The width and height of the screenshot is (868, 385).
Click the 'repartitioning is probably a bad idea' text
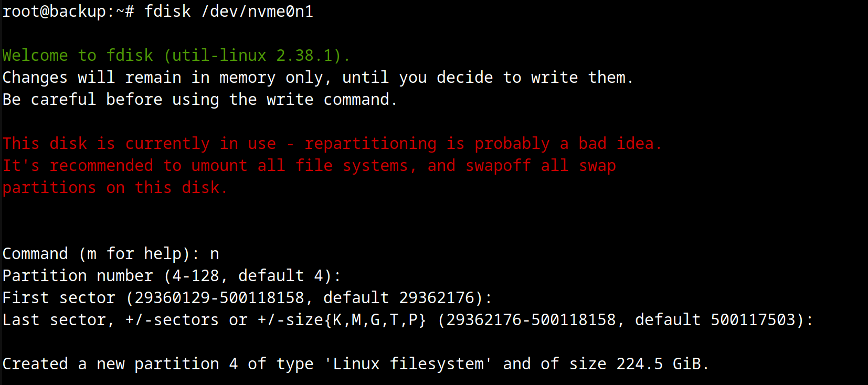tap(483, 144)
